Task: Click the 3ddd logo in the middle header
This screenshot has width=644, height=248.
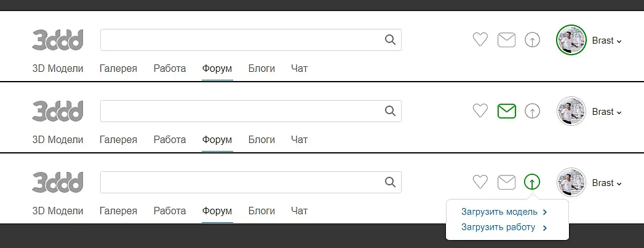Action: [x=58, y=111]
